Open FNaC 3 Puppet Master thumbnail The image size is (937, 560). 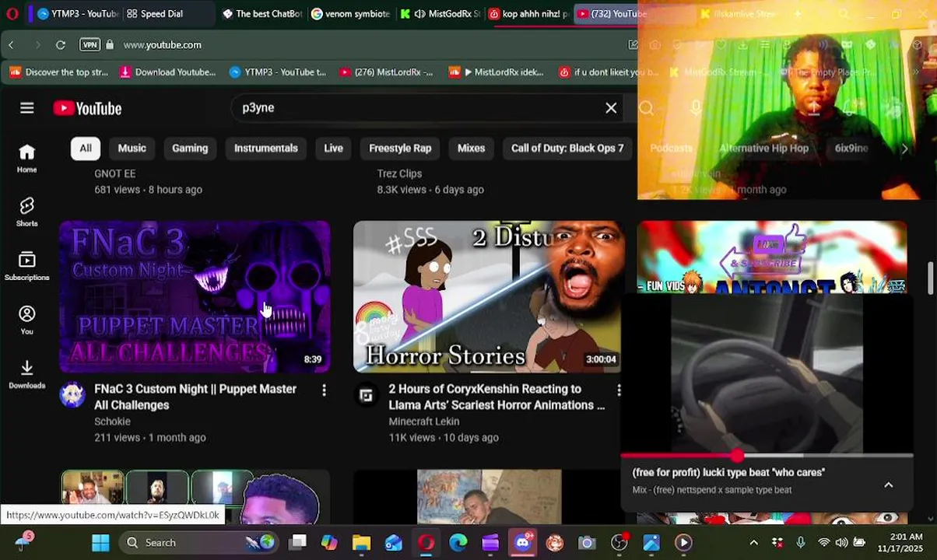click(195, 297)
